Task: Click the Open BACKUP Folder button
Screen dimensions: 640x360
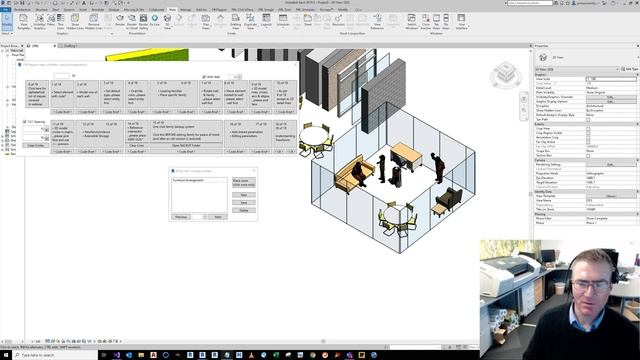Action: [x=186, y=145]
